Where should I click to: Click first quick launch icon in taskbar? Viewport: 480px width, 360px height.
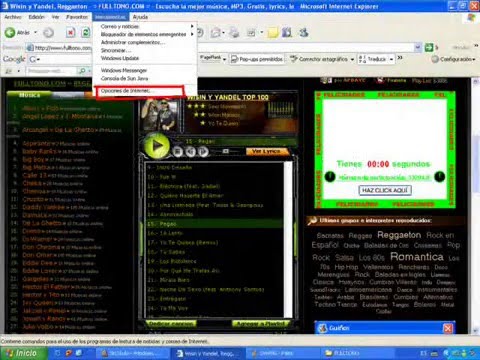point(57,353)
